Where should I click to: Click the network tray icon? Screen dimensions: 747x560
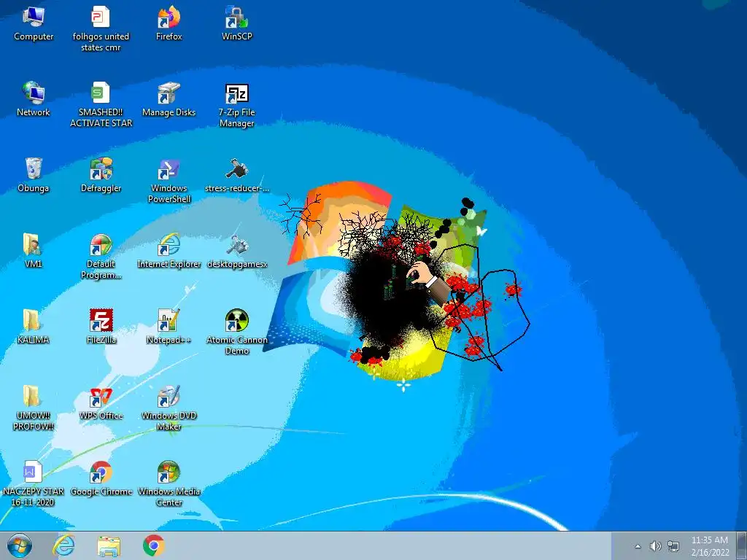673,546
